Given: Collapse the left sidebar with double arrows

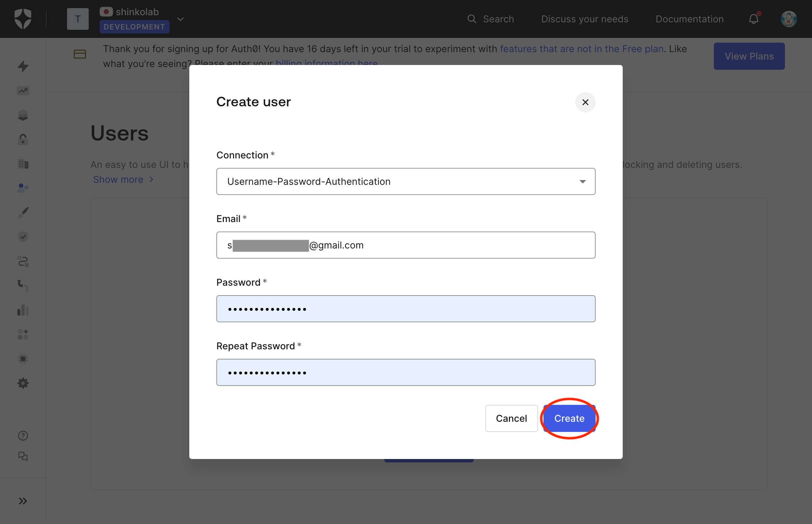Looking at the screenshot, I should click(23, 501).
